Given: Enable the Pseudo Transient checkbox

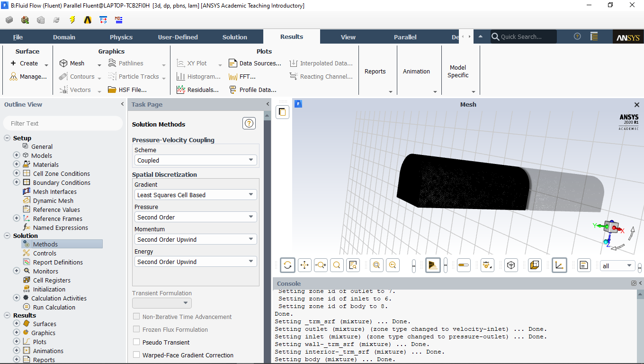Looking at the screenshot, I should click(x=136, y=342).
